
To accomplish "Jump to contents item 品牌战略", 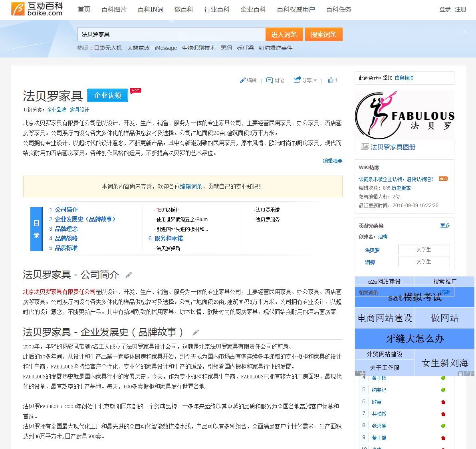I will click(x=66, y=238).
